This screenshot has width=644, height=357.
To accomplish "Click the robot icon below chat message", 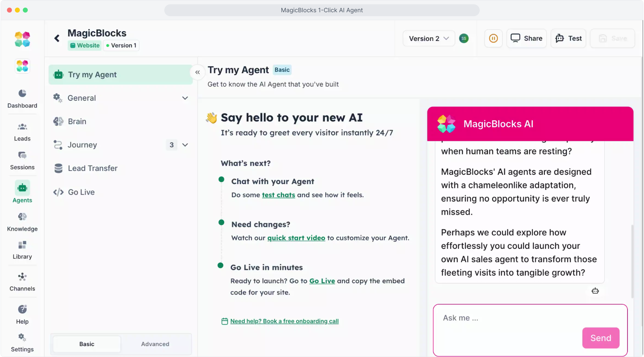I will (595, 291).
